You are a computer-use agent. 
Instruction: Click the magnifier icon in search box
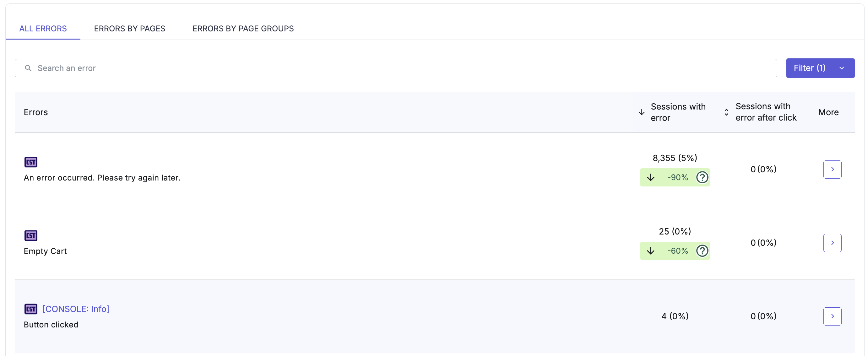28,68
